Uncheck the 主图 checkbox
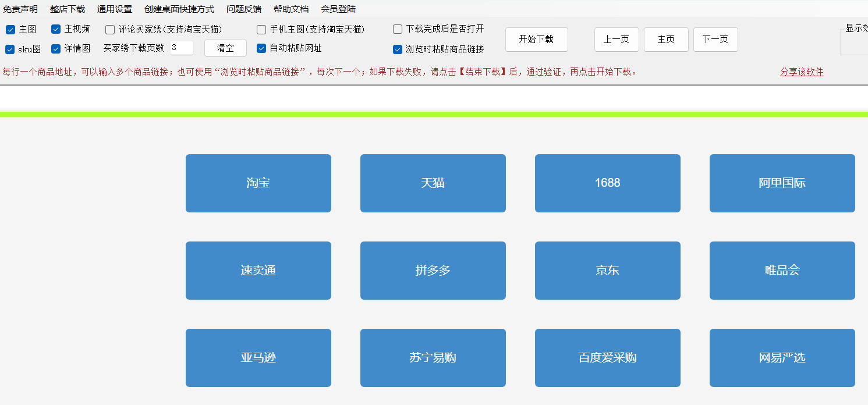Viewport: 868px width, 405px height. click(x=10, y=30)
